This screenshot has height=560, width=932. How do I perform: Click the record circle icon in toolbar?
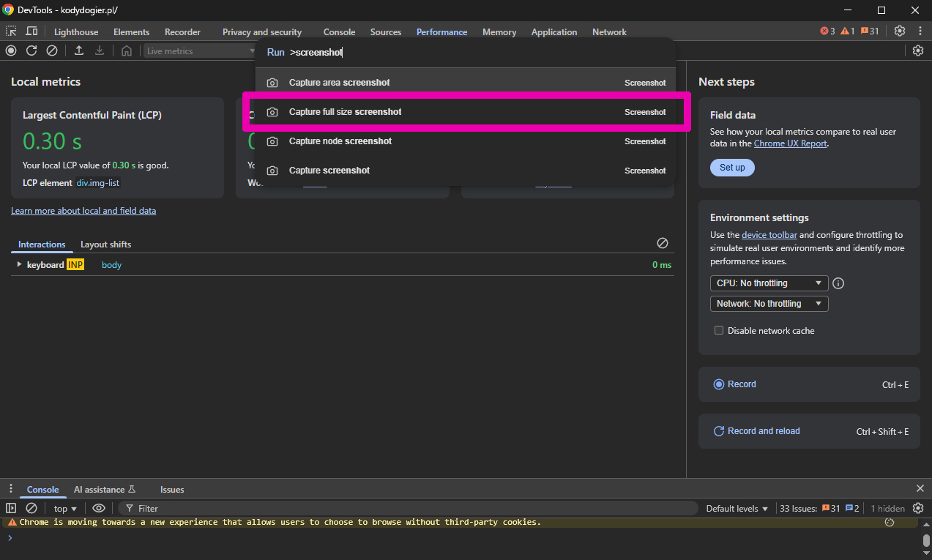(x=11, y=51)
